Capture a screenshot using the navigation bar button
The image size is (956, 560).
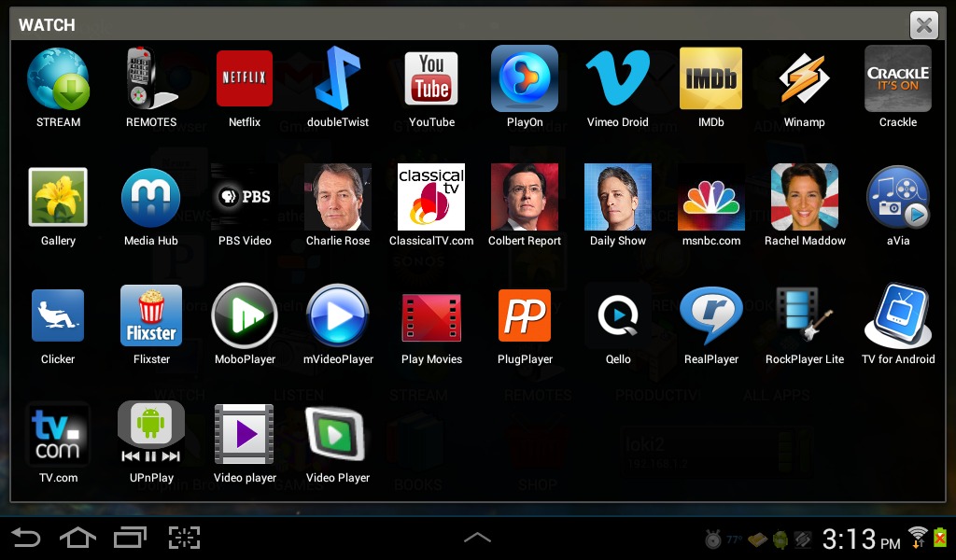pyautogui.click(x=184, y=538)
